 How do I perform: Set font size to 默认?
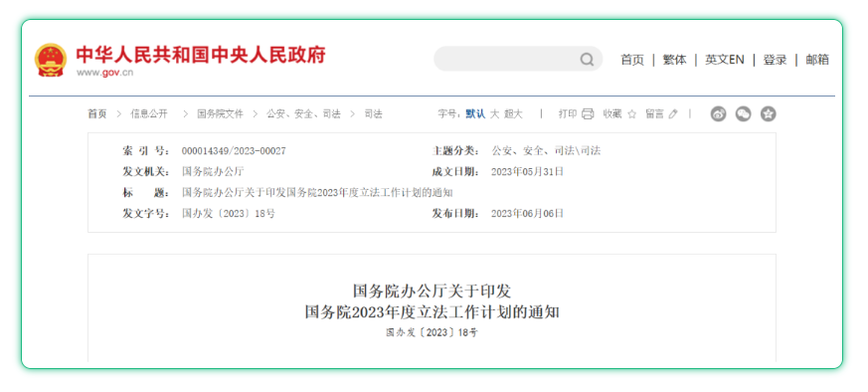tap(475, 114)
